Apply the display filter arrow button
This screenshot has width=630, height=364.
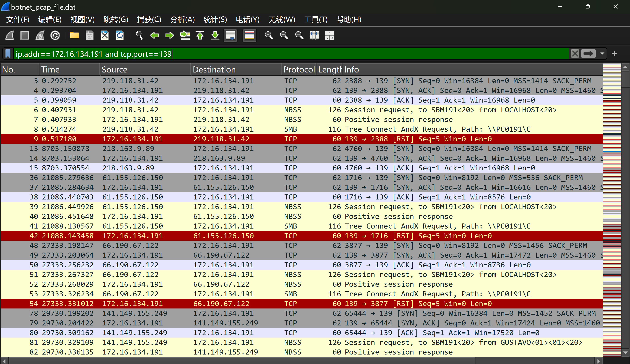coord(588,54)
